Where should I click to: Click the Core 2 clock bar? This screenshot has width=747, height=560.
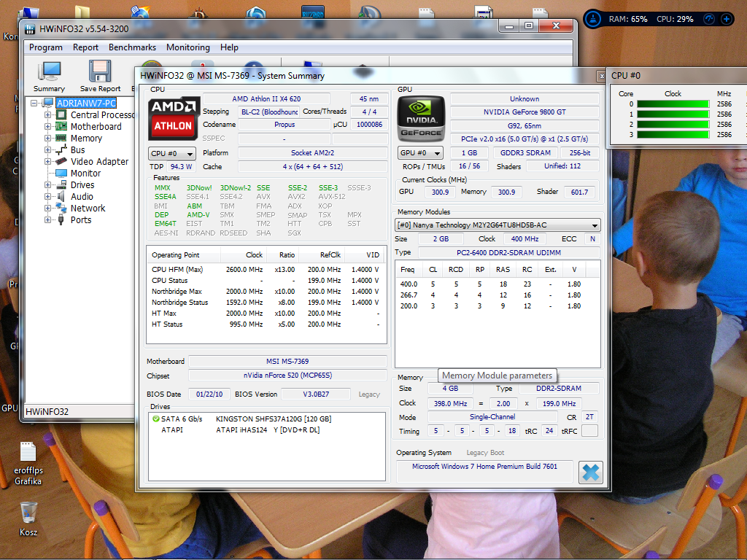(x=673, y=125)
